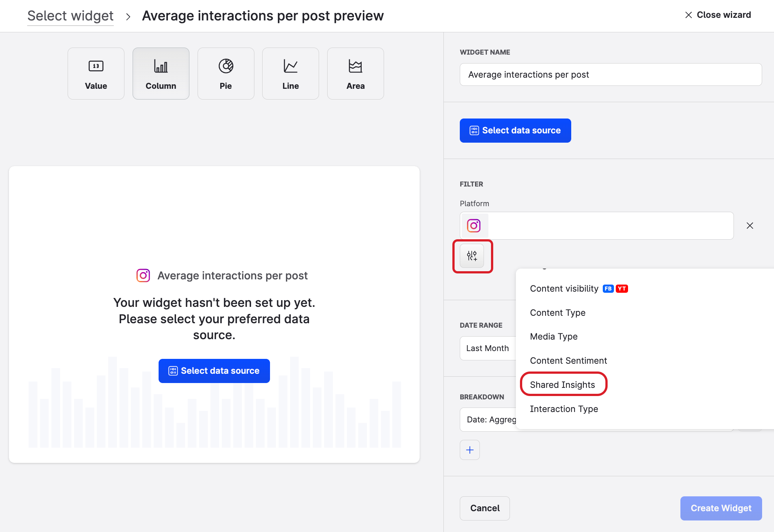Choose Content visibility filter option
The height and width of the screenshot is (532, 774).
564,289
